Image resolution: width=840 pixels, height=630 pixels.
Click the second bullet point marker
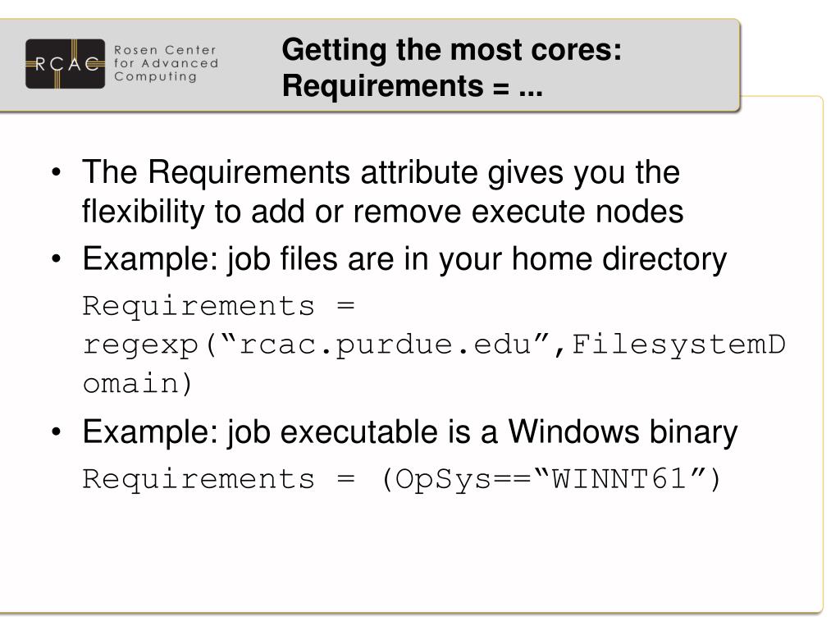point(57,259)
